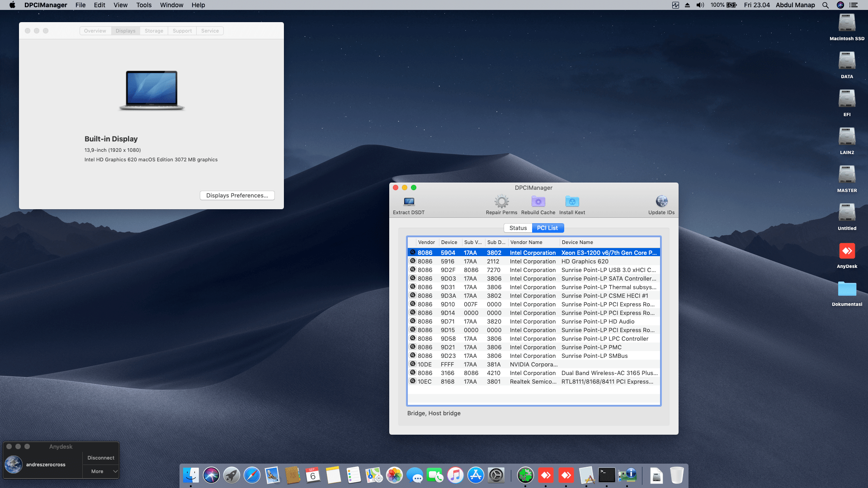
Task: Click magnifier icon on HD Graphics 620 row
Action: coord(413,261)
